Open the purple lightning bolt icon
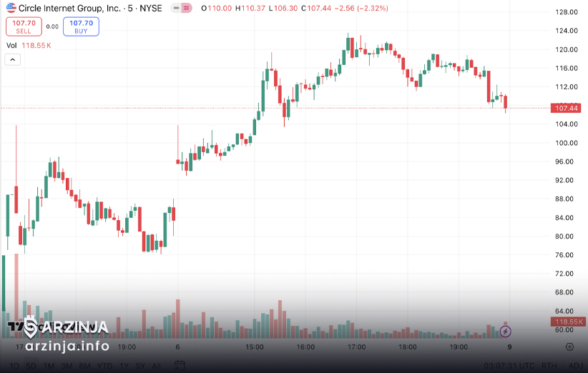 (x=505, y=332)
